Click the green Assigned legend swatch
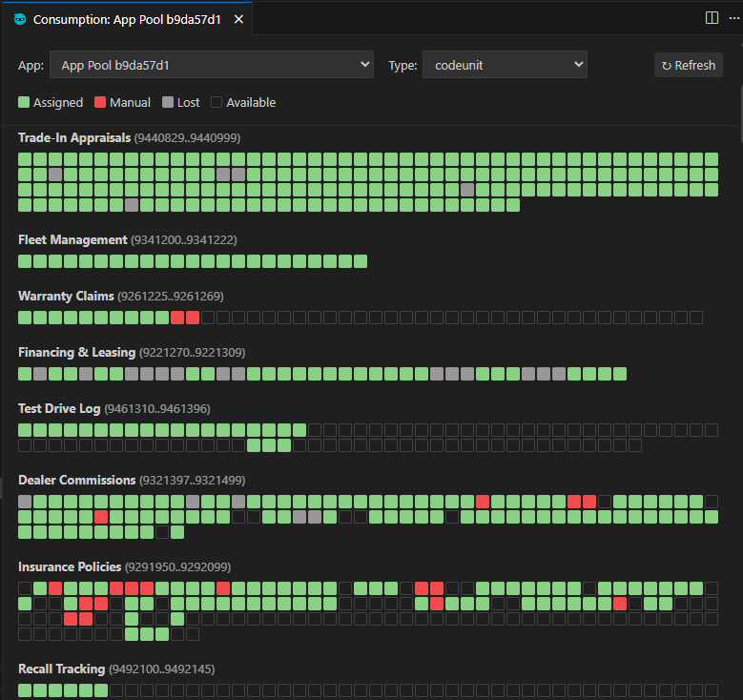This screenshot has height=700, width=743. coord(24,102)
